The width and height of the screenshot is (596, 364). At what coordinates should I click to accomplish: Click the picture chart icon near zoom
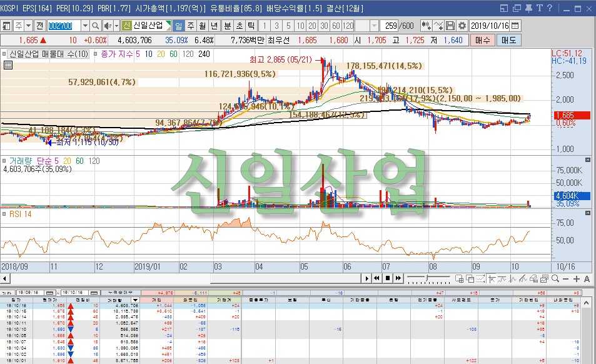544,279
